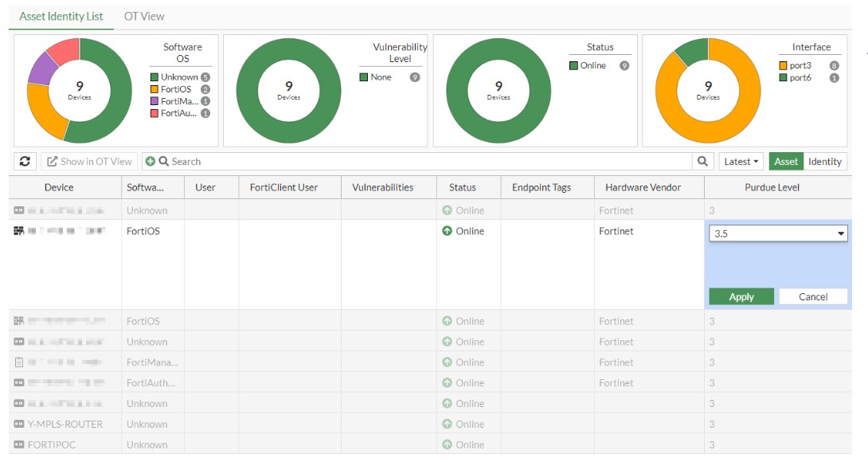Click the FortiOS orange legend swatch
This screenshot has height=462, width=868.
[x=154, y=89]
